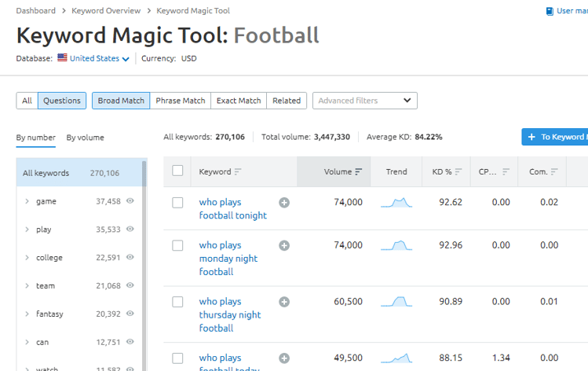Viewport: 588px width, 371px height.
Task: View trend graph for 'who plays football today'
Action: coord(396,358)
